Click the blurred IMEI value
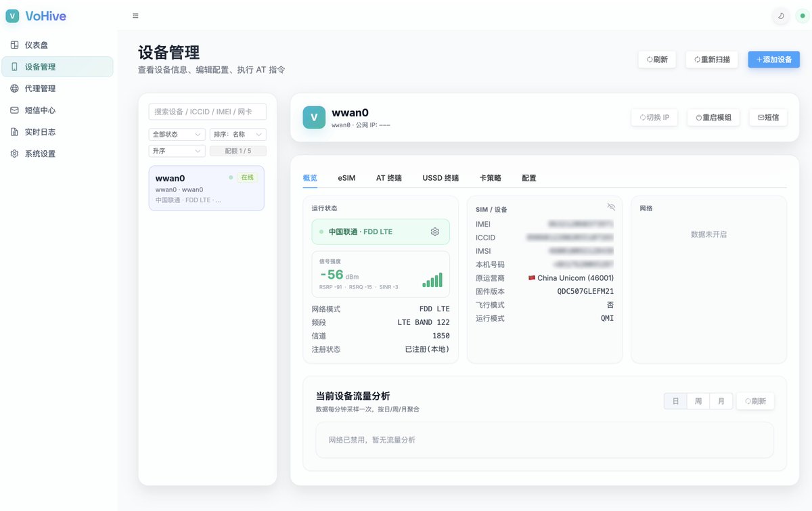812x511 pixels. click(581, 224)
